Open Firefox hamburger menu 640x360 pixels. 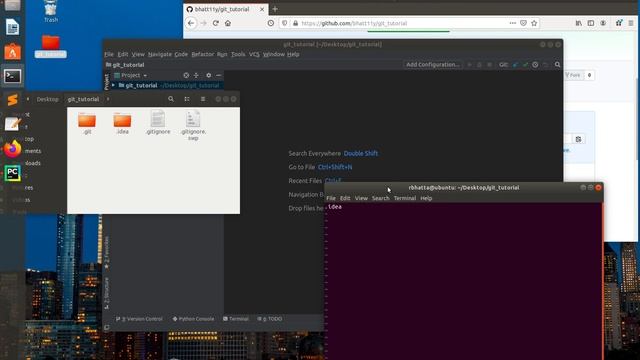(631, 23)
